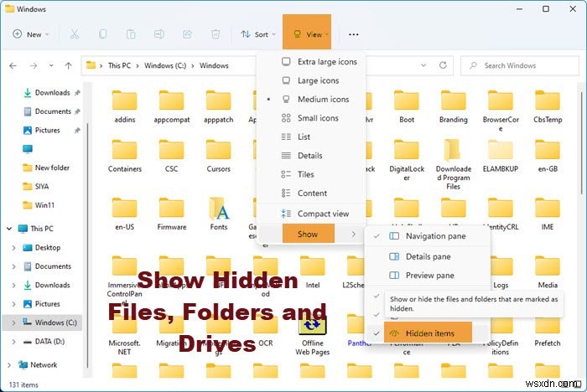The width and height of the screenshot is (587, 392).
Task: Go forward with the right arrow
Action: coord(34,66)
